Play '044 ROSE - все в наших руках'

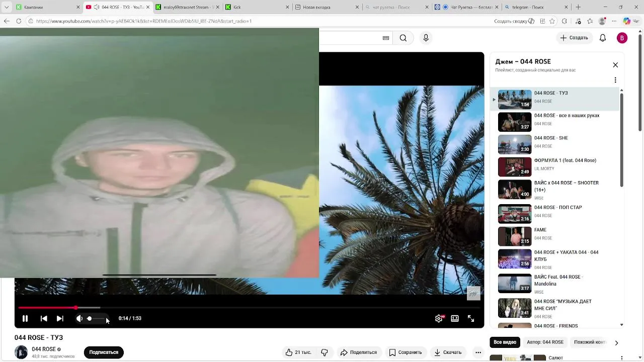point(555,122)
